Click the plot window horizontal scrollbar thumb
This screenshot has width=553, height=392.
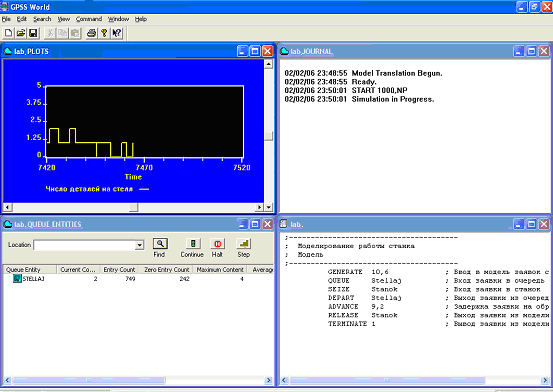pos(133,207)
